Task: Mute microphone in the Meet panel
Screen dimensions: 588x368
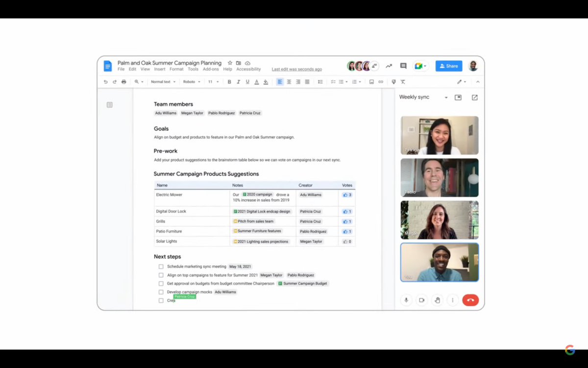Action: (x=406, y=300)
